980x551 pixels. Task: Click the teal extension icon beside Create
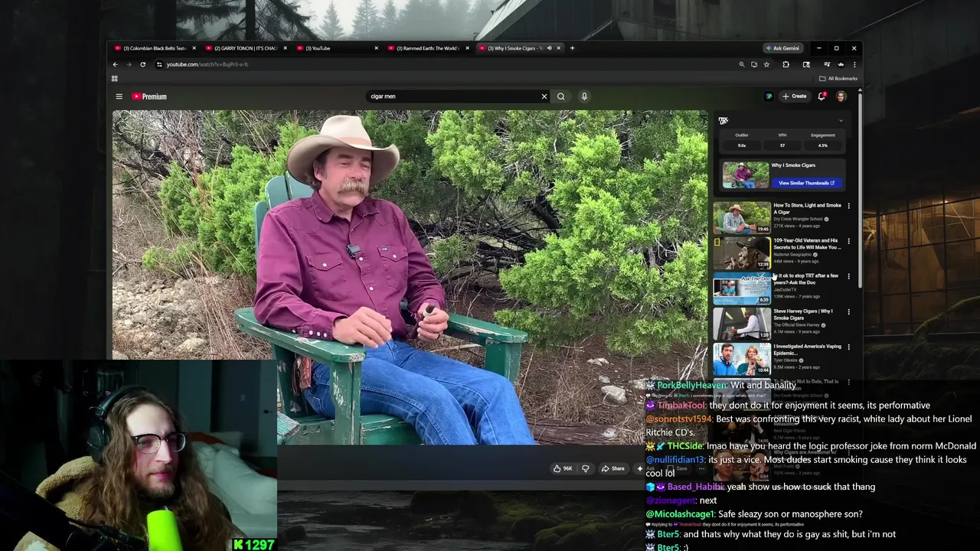point(769,96)
